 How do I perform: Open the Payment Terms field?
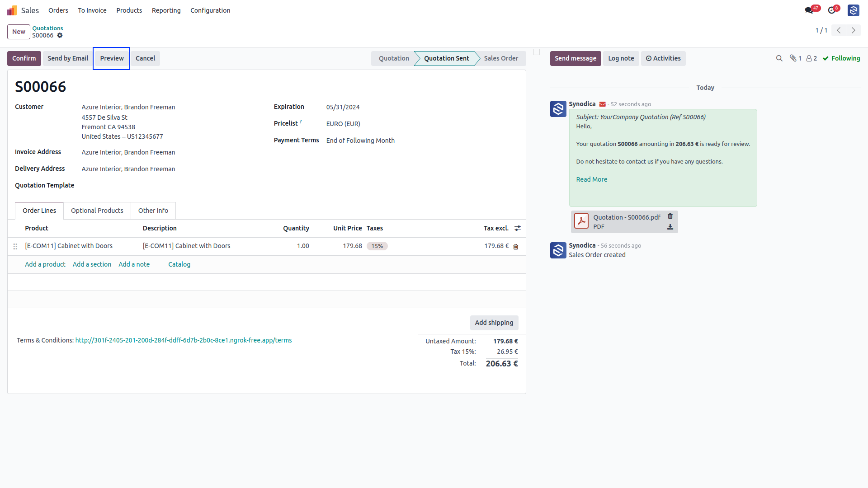click(x=360, y=141)
